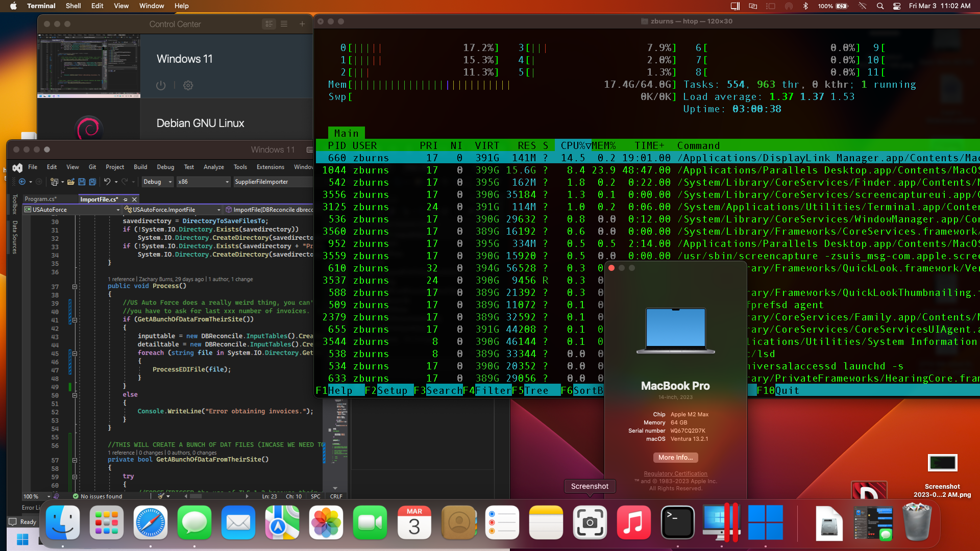Screen dimensions: 980x551
Task: Open Windows 11 settings gear in Control Center
Action: pyautogui.click(x=188, y=85)
